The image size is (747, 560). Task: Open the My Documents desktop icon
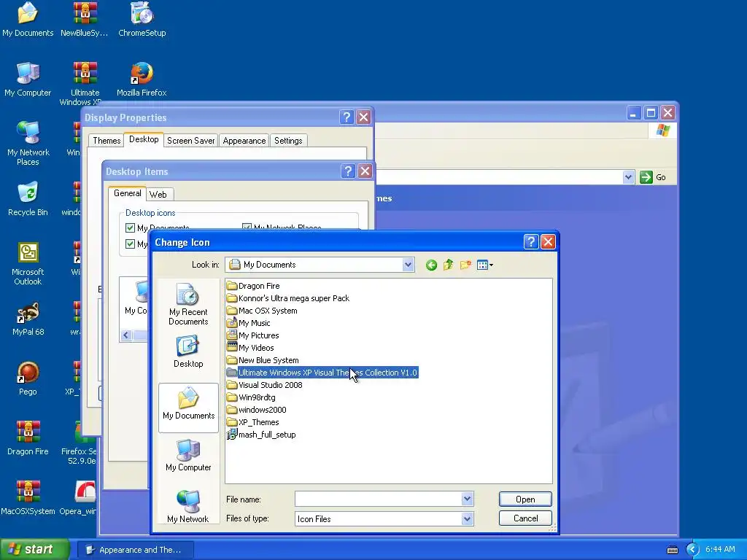[28, 20]
